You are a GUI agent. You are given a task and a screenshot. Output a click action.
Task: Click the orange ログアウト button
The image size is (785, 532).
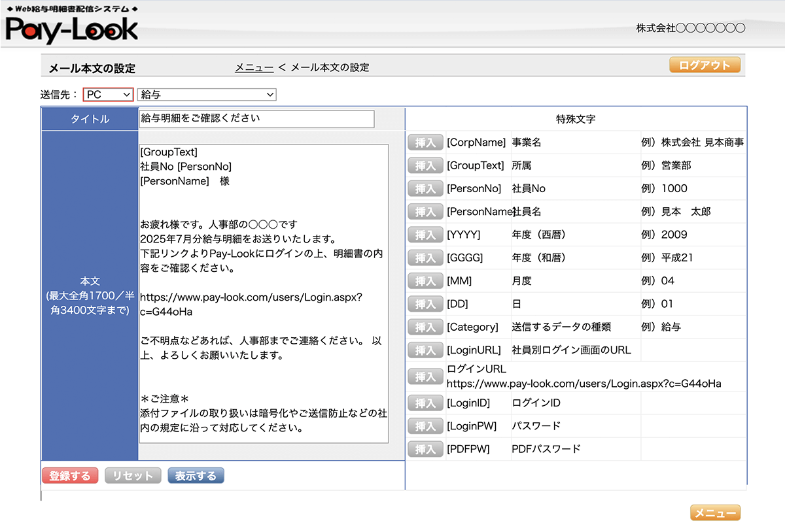point(705,65)
